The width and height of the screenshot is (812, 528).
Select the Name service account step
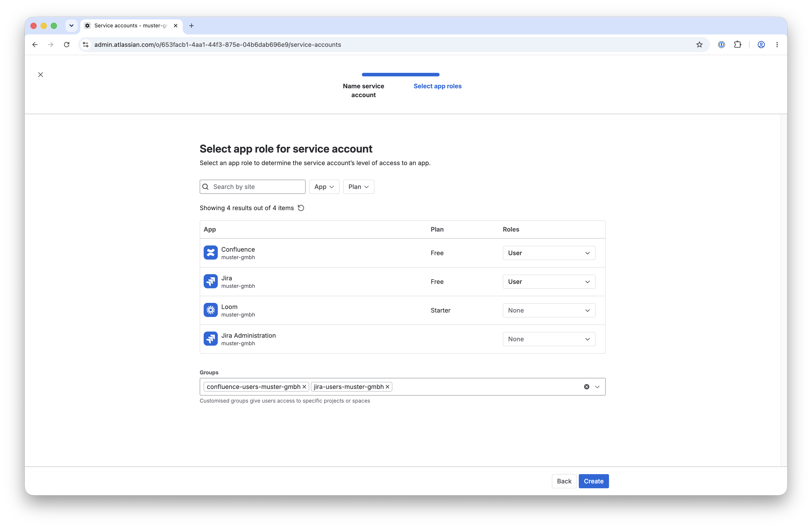(363, 91)
